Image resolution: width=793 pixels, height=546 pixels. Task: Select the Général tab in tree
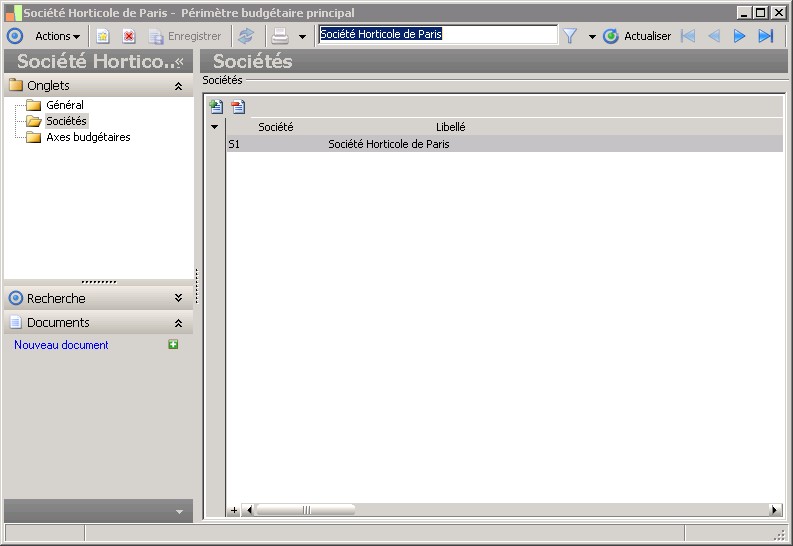tap(65, 105)
